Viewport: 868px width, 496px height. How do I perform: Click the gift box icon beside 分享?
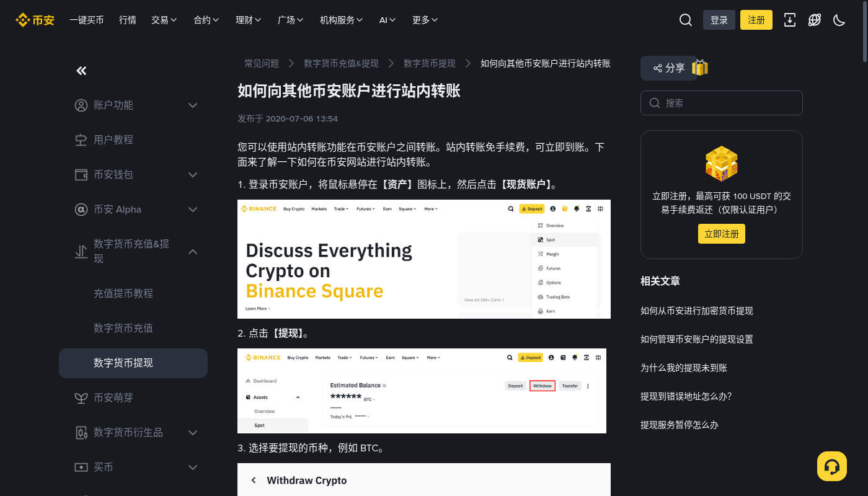point(700,68)
